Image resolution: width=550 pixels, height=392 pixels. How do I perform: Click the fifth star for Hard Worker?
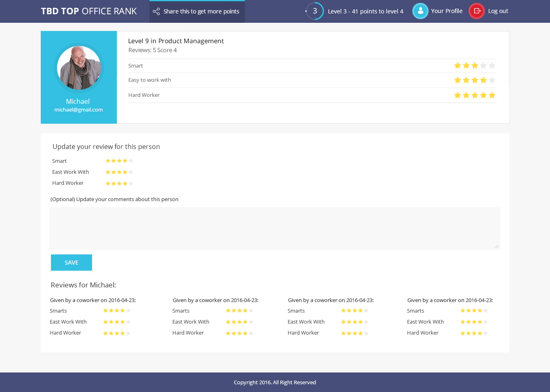(492, 95)
